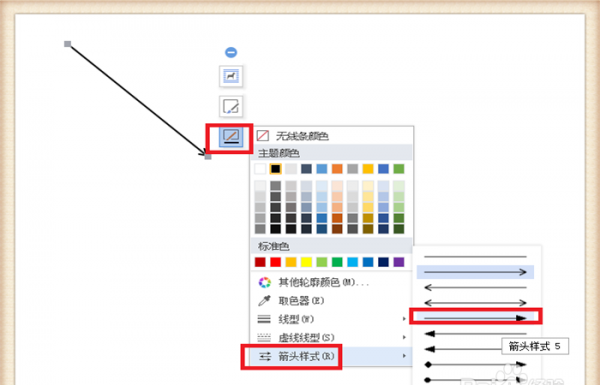Open the layout options icon with dog picture
Screen dimensions: 600x385
point(231,76)
